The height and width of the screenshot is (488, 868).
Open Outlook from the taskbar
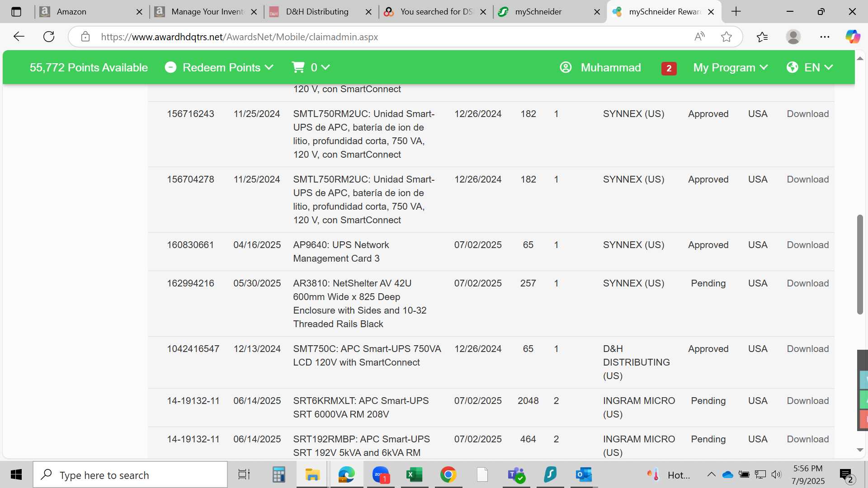click(x=584, y=474)
